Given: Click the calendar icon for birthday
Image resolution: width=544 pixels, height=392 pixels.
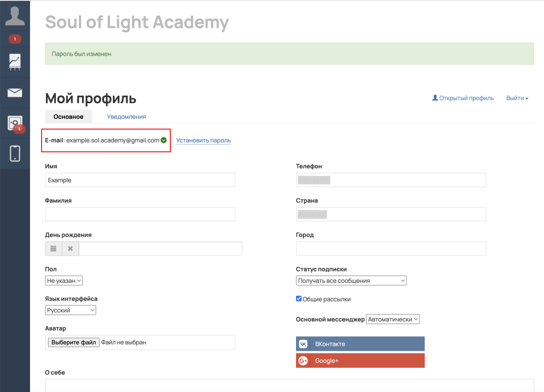Looking at the screenshot, I should [x=54, y=249].
